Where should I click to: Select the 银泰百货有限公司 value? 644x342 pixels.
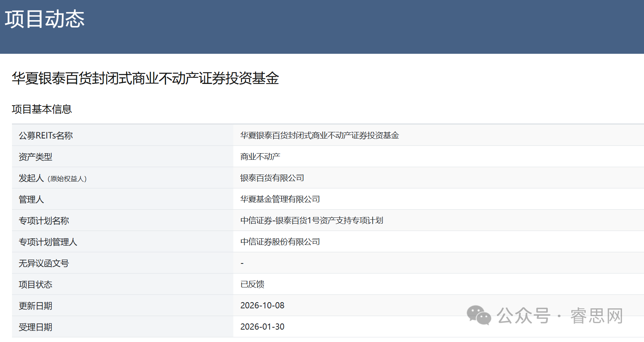tap(272, 178)
